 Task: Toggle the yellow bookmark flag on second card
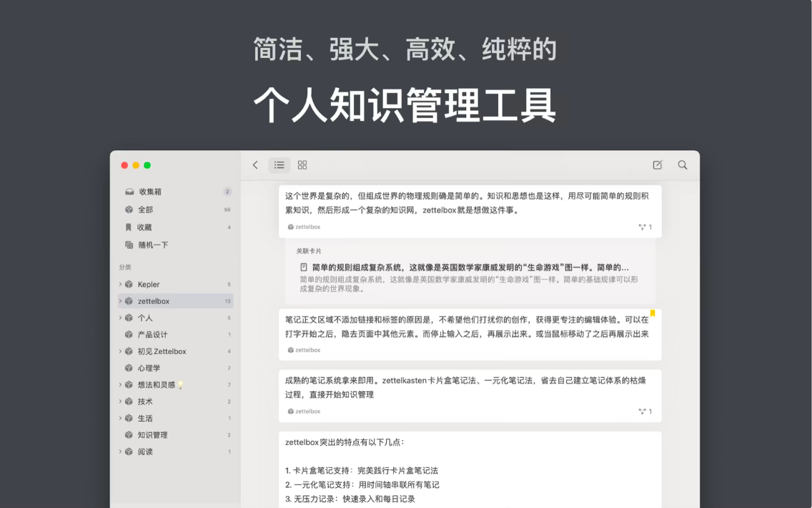(x=653, y=313)
